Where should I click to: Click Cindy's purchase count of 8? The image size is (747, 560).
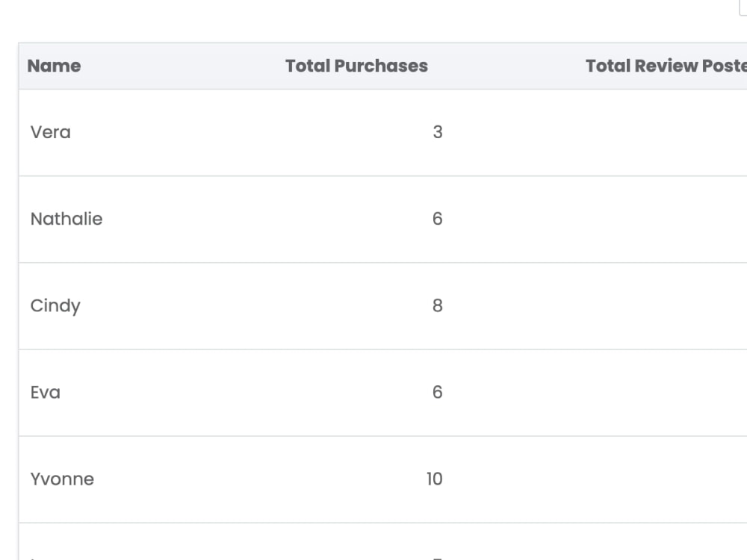[439, 305]
